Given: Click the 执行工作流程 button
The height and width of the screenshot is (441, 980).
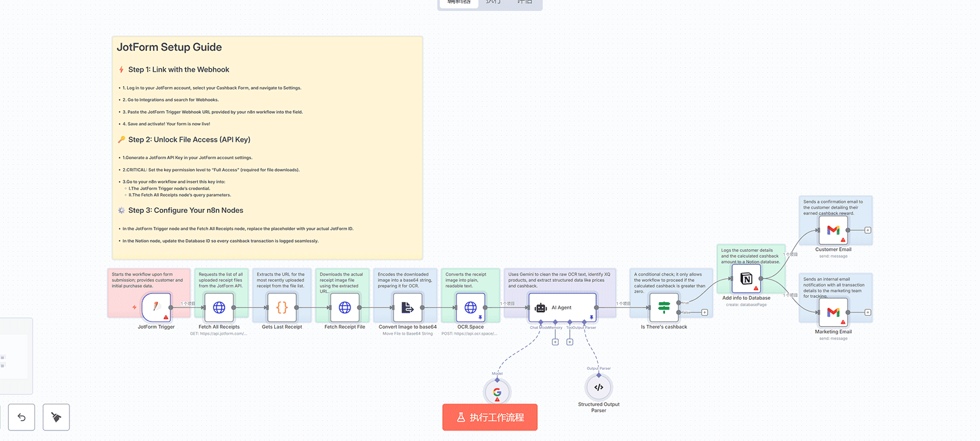Looking at the screenshot, I should point(489,418).
